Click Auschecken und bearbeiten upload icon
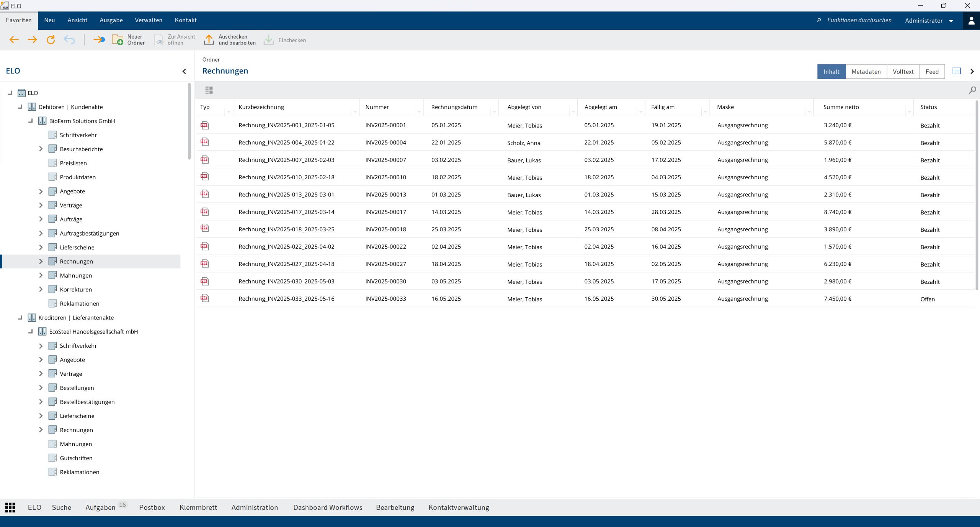Viewport: 980px width, 527px height. point(209,40)
